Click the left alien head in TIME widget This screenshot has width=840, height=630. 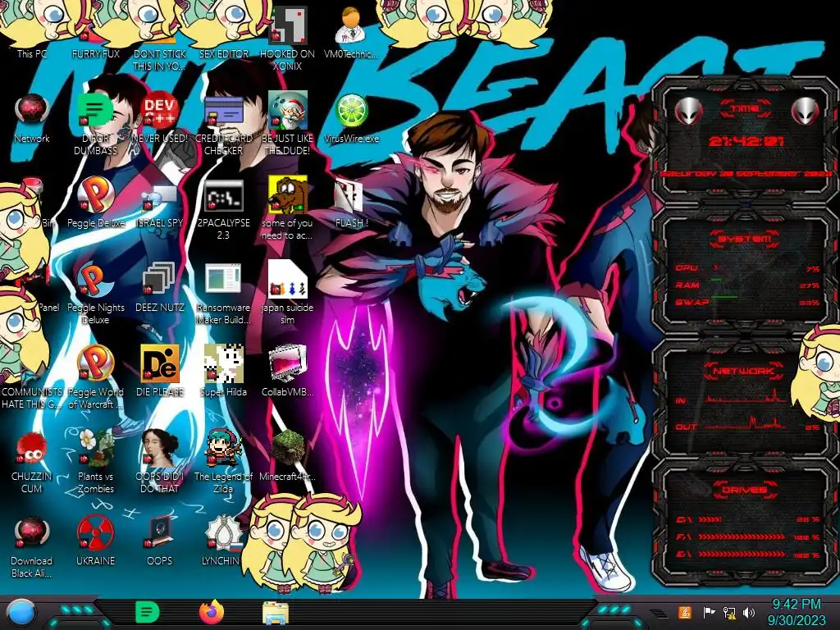[688, 112]
